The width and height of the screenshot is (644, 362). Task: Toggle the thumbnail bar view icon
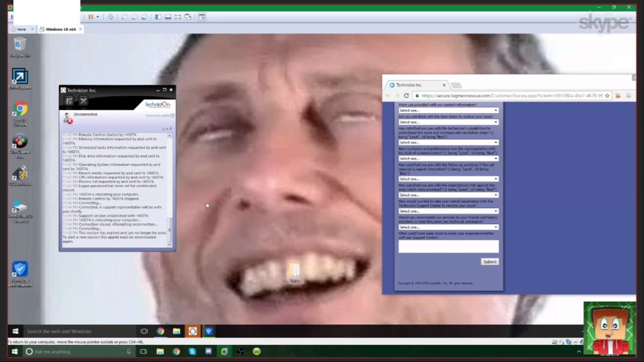tap(168, 17)
